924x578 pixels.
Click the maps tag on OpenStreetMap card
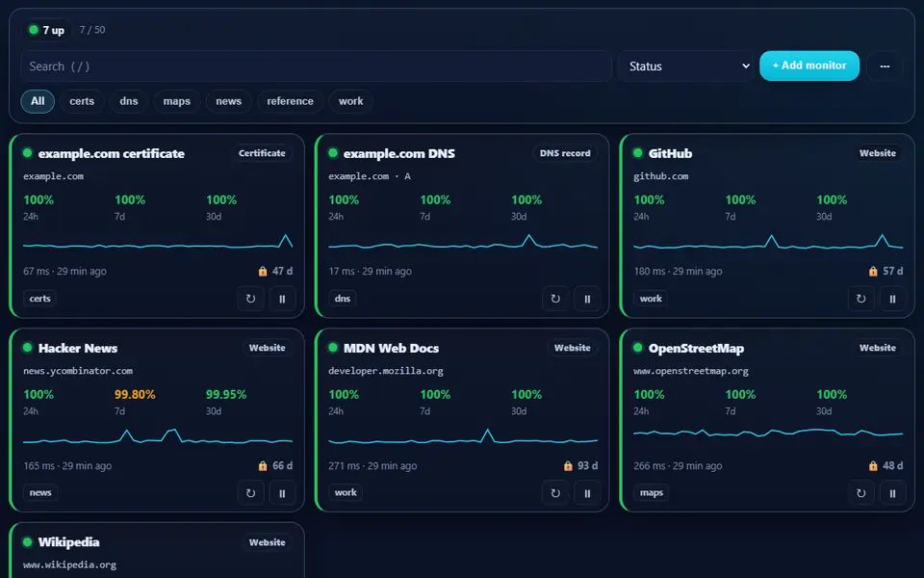(x=652, y=492)
